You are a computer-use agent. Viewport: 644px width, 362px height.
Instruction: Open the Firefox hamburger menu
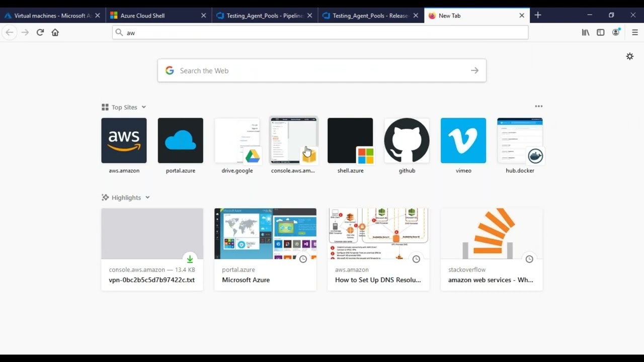coord(635,33)
